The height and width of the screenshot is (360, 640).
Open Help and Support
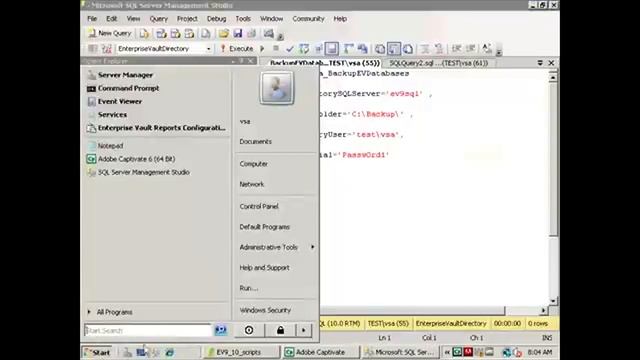click(x=264, y=268)
